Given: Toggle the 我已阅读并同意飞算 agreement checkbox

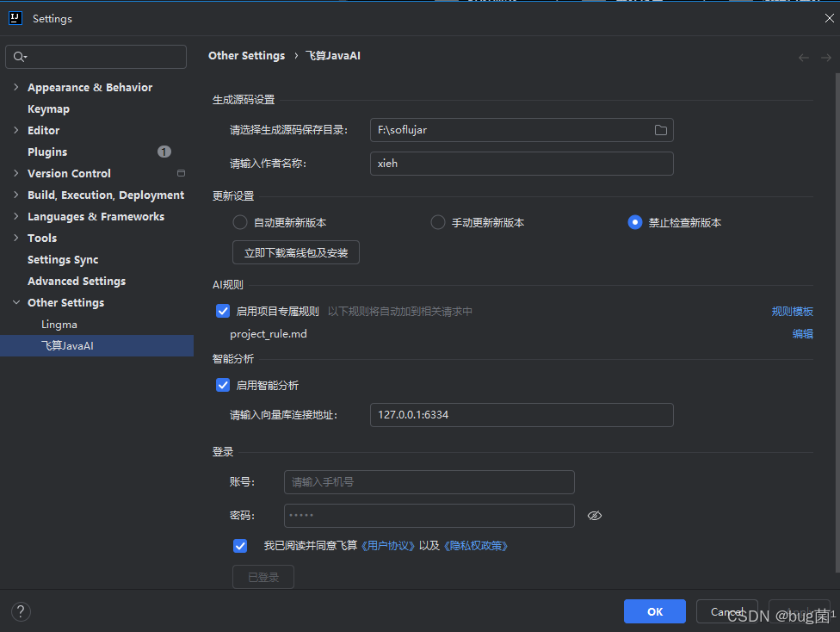Looking at the screenshot, I should coord(240,546).
